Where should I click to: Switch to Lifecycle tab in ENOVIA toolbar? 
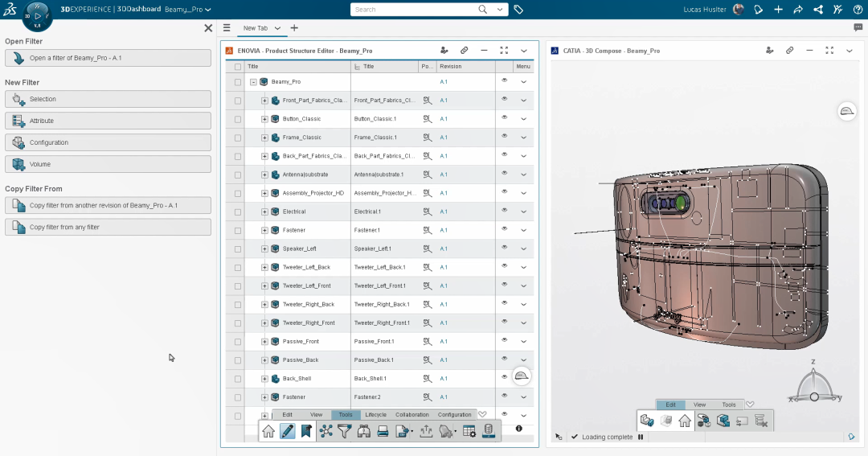click(376, 414)
